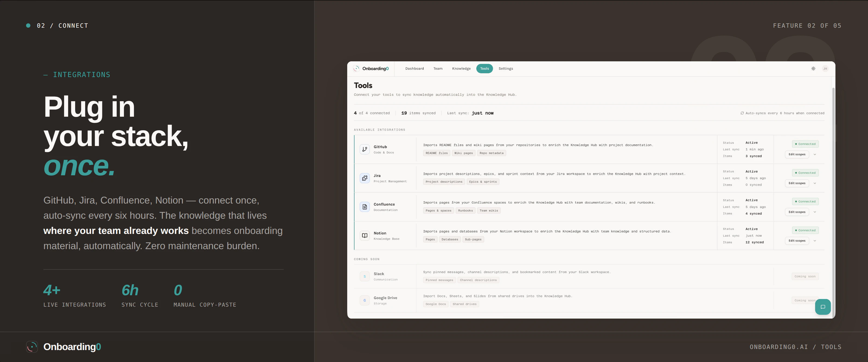Image resolution: width=868 pixels, height=362 pixels.
Task: Click the Notion knowledge base icon
Action: (364, 236)
